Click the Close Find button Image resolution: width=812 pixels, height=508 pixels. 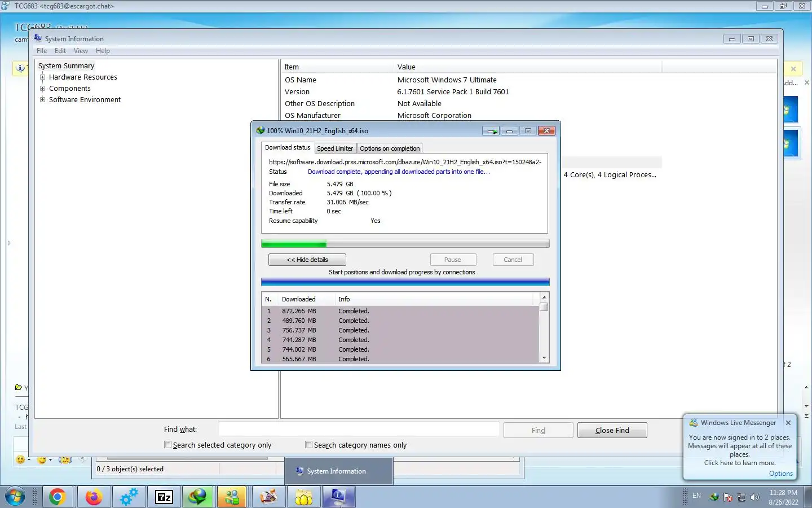pos(612,430)
